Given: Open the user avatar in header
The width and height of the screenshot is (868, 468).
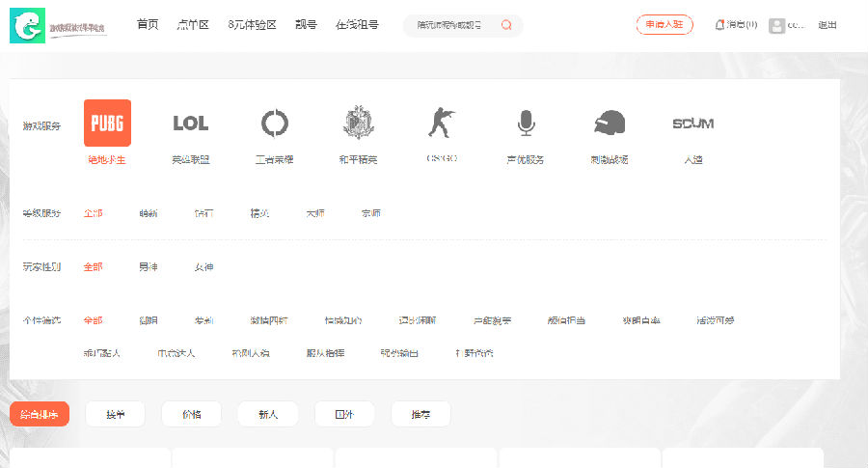Looking at the screenshot, I should [776, 25].
